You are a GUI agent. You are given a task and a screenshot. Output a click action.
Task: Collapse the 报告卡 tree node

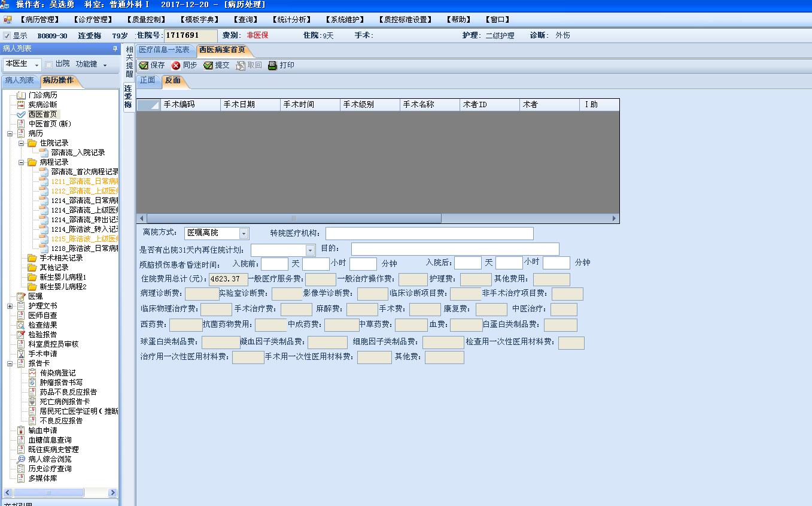click(x=10, y=363)
